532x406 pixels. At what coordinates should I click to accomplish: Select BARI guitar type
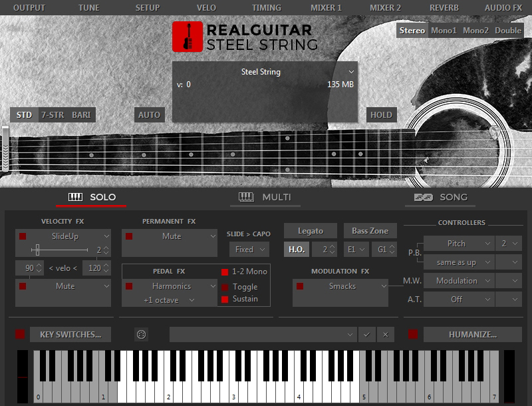tap(81, 115)
